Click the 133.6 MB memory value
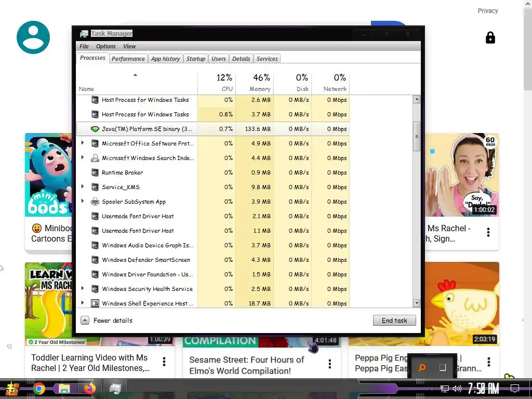 click(x=258, y=129)
